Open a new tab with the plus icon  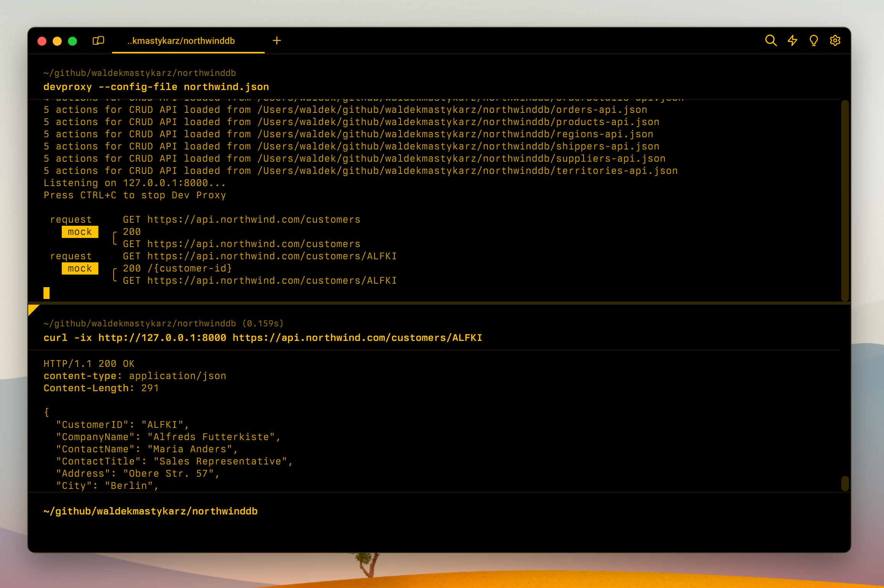277,40
